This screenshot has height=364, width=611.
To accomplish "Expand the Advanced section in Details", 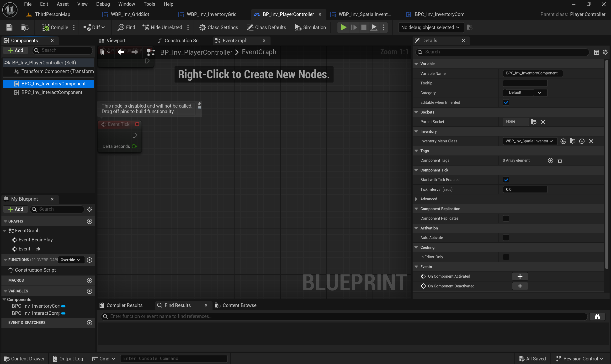I will (416, 199).
